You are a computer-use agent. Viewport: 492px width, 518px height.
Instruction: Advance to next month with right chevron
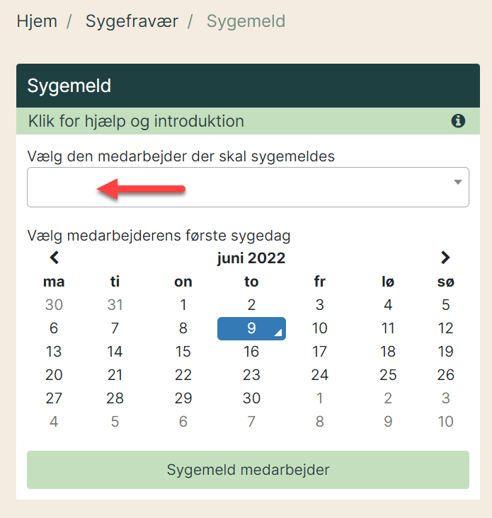point(445,258)
